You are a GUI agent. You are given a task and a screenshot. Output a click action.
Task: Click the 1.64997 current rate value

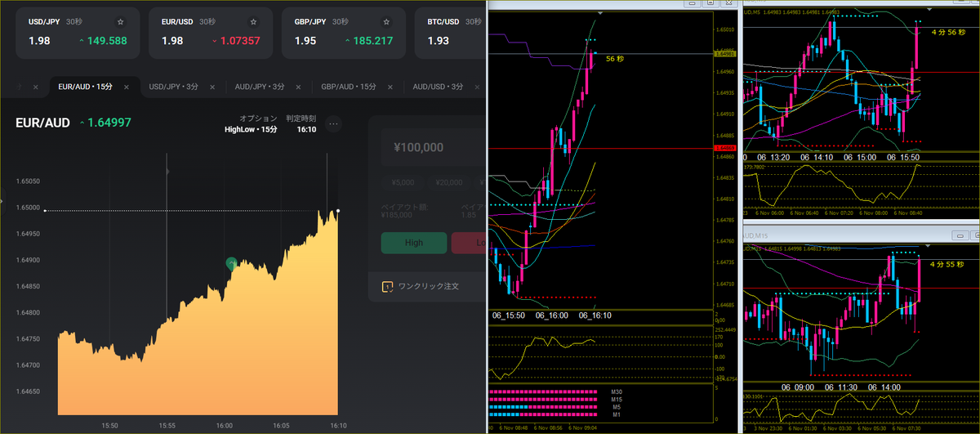pos(109,123)
